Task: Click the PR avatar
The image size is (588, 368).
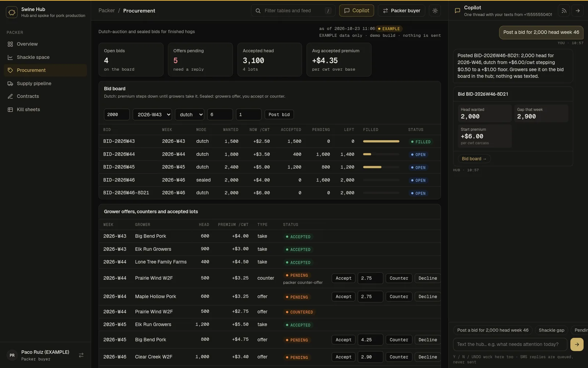Action: coord(12,355)
